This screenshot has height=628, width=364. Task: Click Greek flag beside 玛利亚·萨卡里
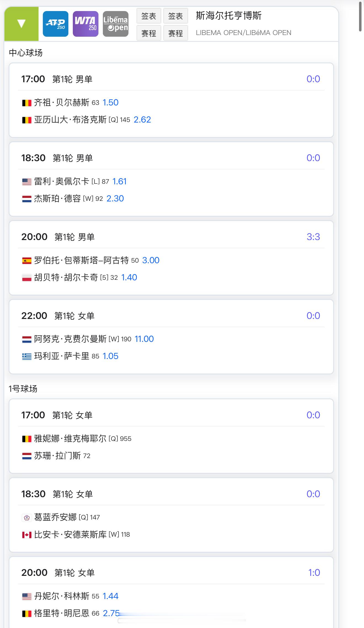click(27, 356)
